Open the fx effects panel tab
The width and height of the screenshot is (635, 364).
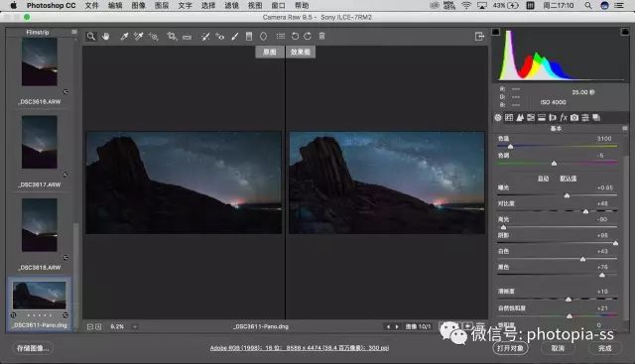(564, 118)
